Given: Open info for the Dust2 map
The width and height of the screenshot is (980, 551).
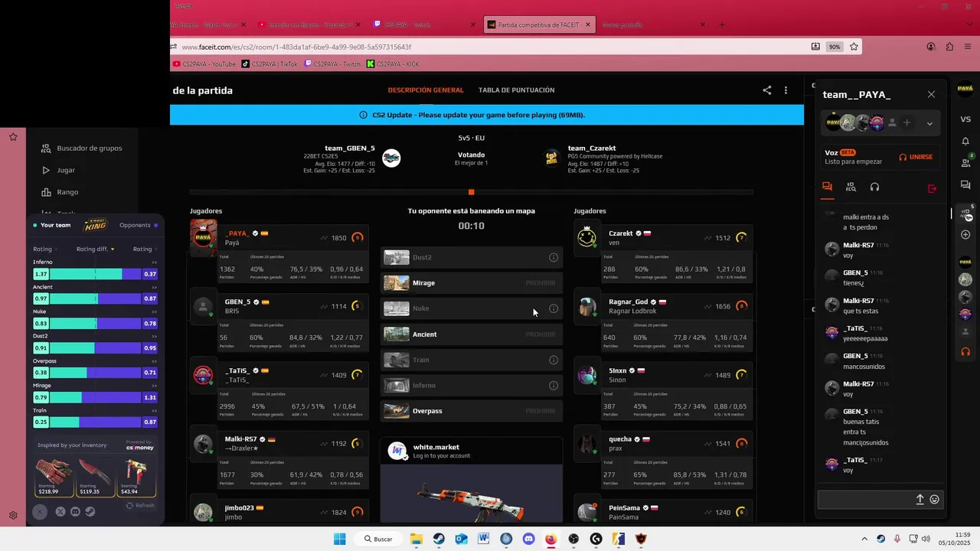Looking at the screenshot, I should tap(554, 257).
